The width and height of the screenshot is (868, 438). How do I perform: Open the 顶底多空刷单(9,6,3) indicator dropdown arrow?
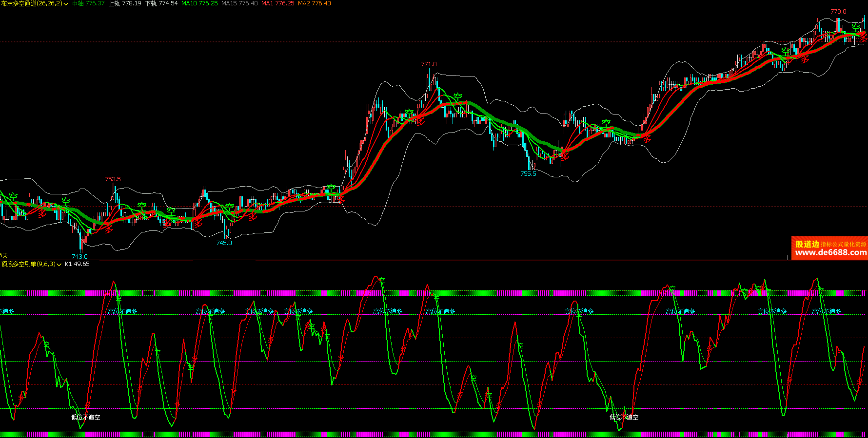(x=59, y=265)
